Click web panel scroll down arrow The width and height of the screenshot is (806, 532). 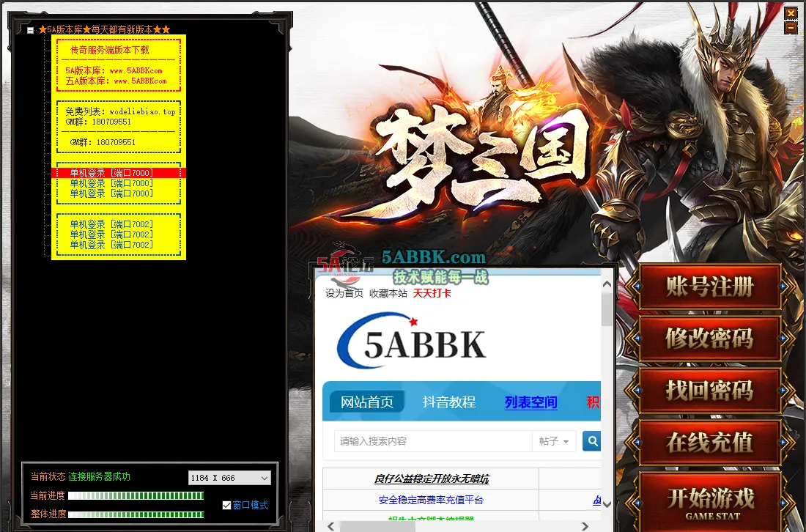click(x=607, y=504)
